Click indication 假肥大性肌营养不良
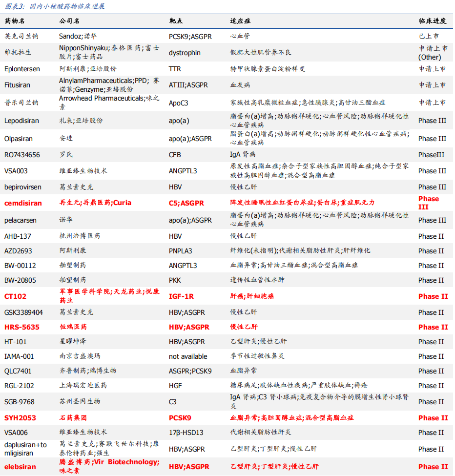Screen dimensions: 455x476 (260, 53)
